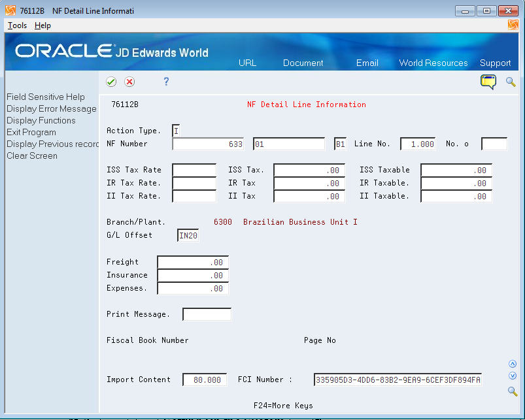
Task: Select Field Sensitive Help
Action: point(46,97)
